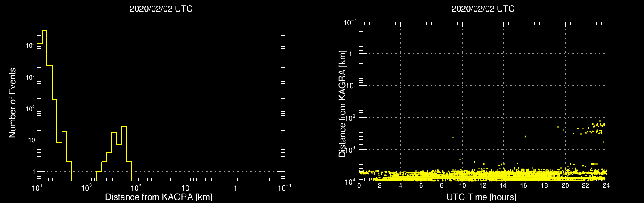Viewport: 644px width, 203px height.
Task: Click the right scatter plot title "2020/02/02 UTC"
Action: (483, 9)
